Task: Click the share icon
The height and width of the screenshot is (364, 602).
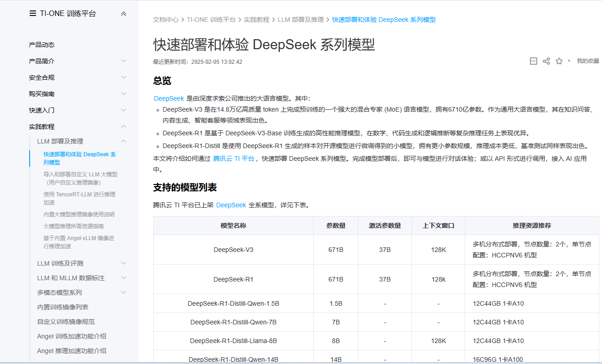Action: 546,61
